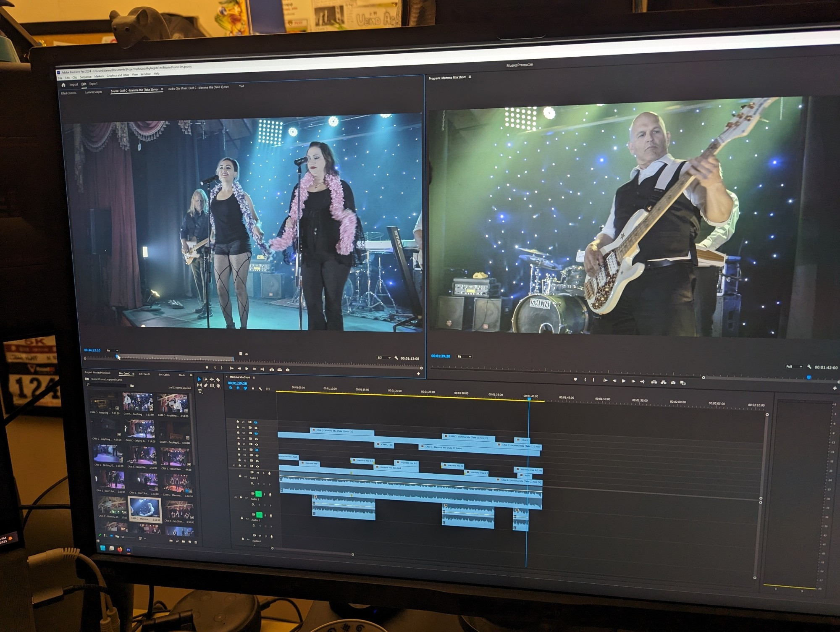840x632 pixels.
Task: Open Graphics and Titles menu
Action: (x=118, y=76)
